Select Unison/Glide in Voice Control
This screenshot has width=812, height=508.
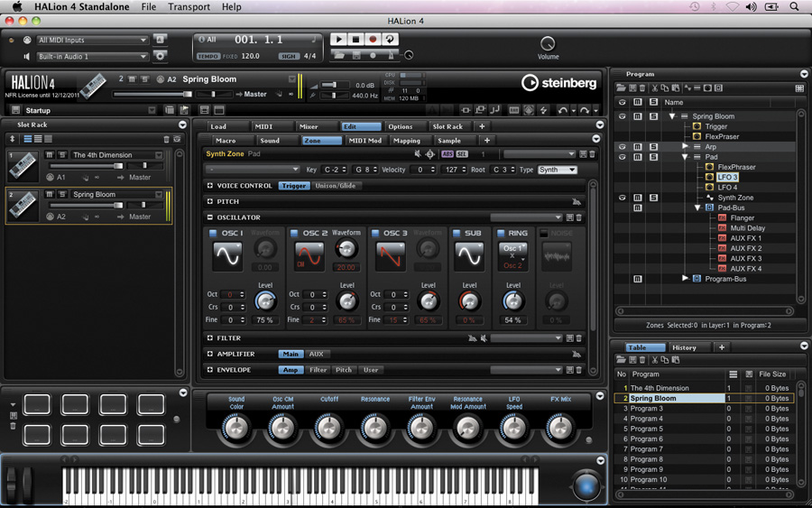[335, 185]
